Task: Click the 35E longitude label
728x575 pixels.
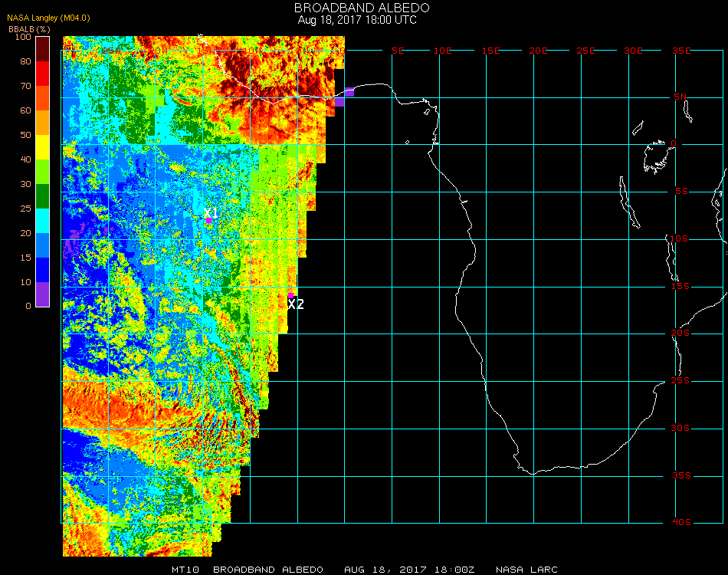Action: pos(682,51)
